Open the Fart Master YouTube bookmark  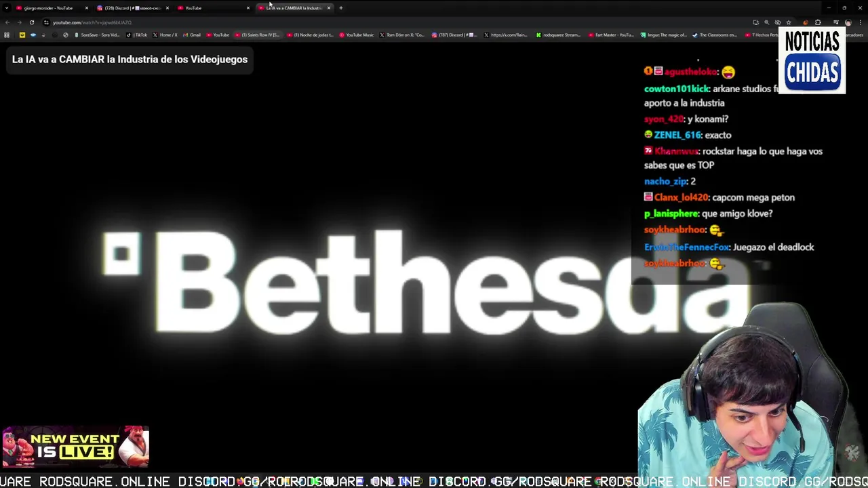611,35
